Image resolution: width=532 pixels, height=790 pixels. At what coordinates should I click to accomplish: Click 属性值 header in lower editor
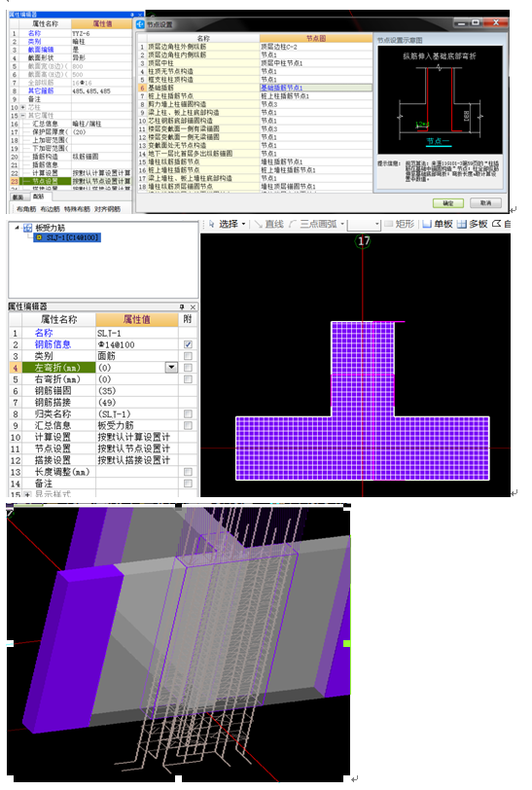(x=137, y=319)
